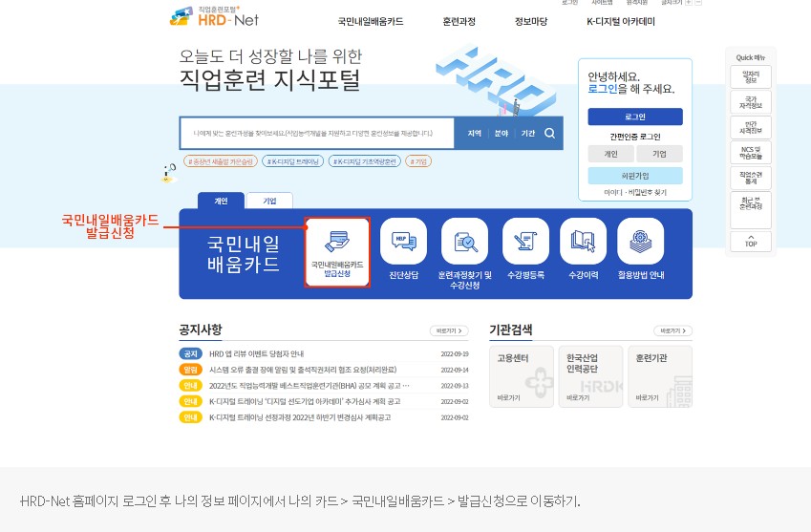The image size is (811, 532).
Task: Open NCS 및 학습모듈 quick menu item
Action: point(751,153)
